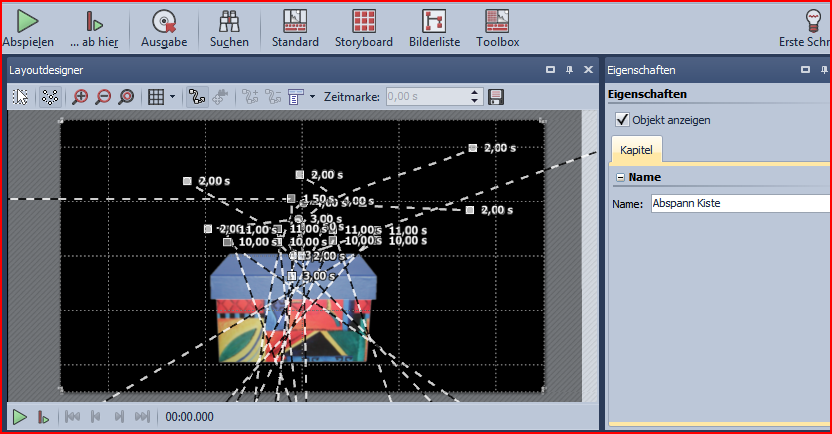This screenshot has height=434, width=832.
Task: Open the Toolbox panel
Action: [x=497, y=27]
